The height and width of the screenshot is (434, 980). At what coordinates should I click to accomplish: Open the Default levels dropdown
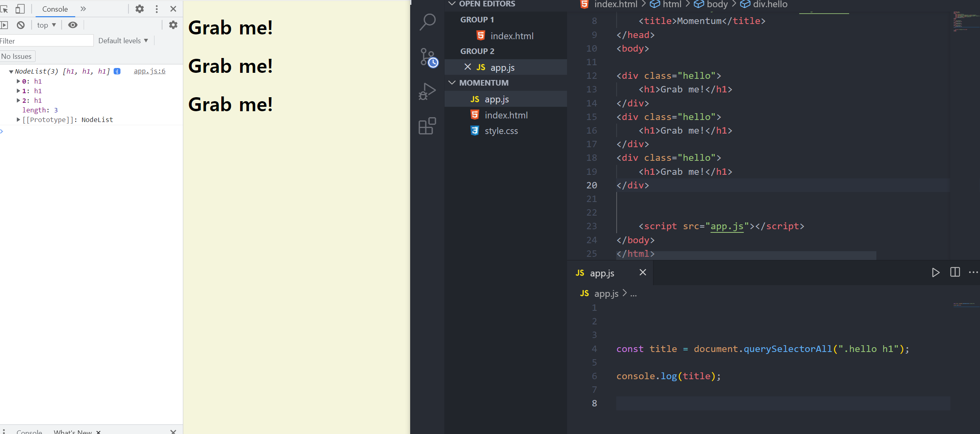pyautogui.click(x=123, y=41)
